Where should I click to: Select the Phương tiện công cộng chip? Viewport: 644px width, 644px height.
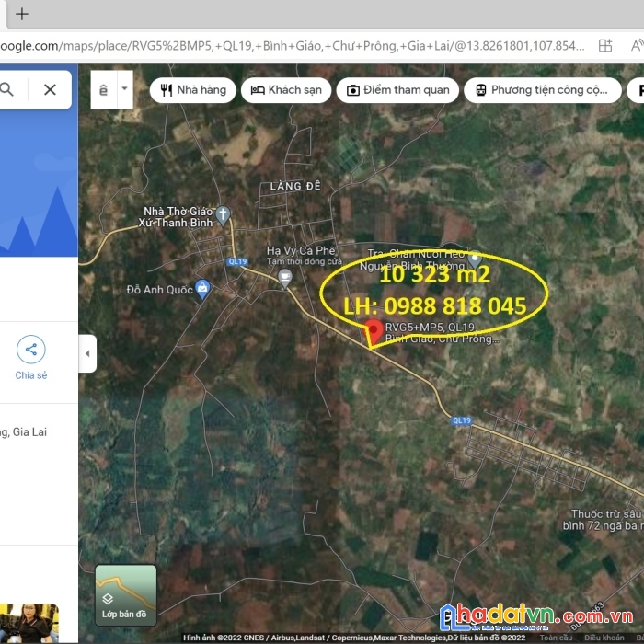[543, 90]
